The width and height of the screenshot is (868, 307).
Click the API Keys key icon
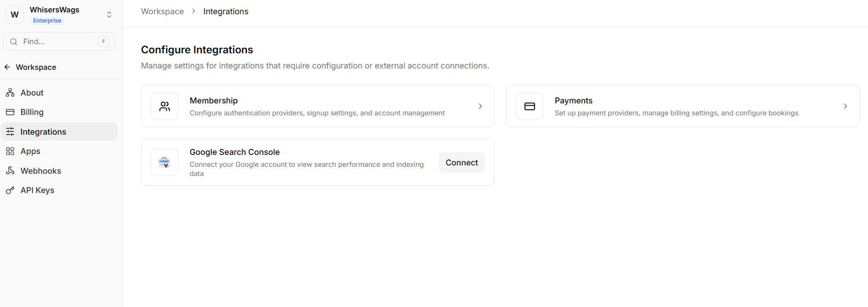pyautogui.click(x=10, y=190)
